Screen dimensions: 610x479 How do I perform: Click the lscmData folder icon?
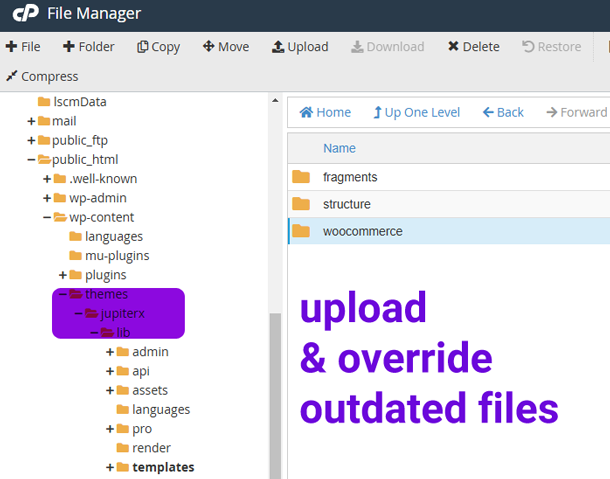coord(44,102)
